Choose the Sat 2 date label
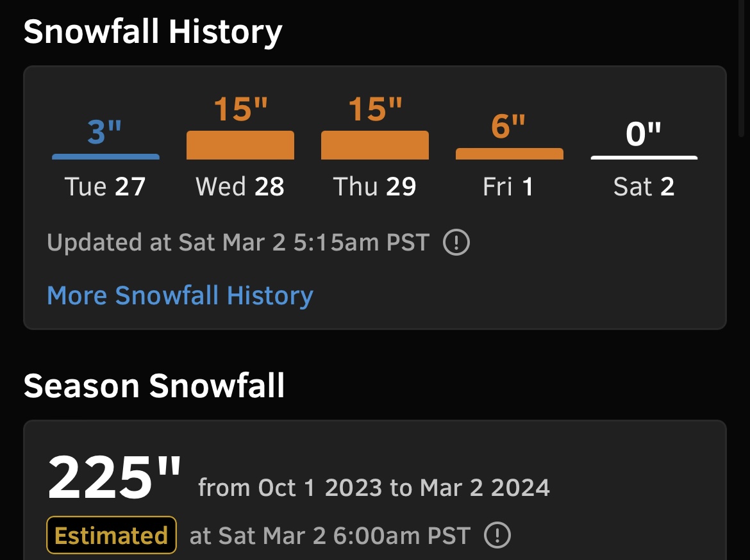Viewport: 750px width, 560px height. coord(644,186)
